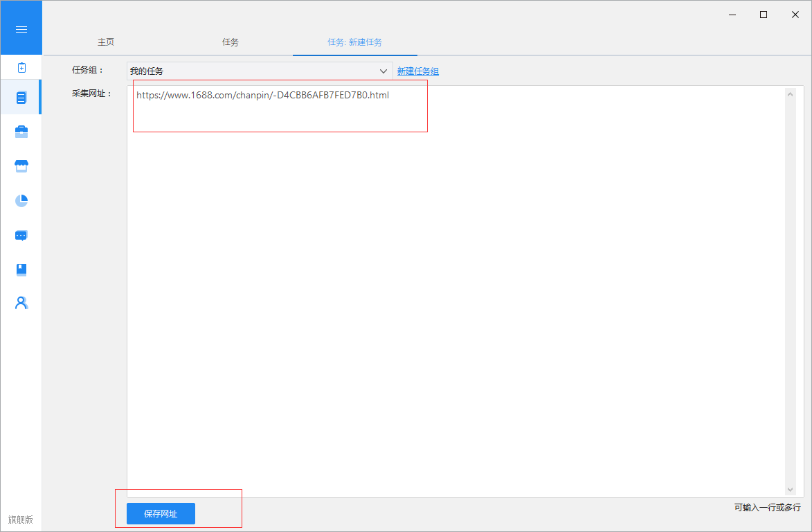Open the briefcase toolbox sidebar icon
Screen dimensions: 812x532
[21, 132]
